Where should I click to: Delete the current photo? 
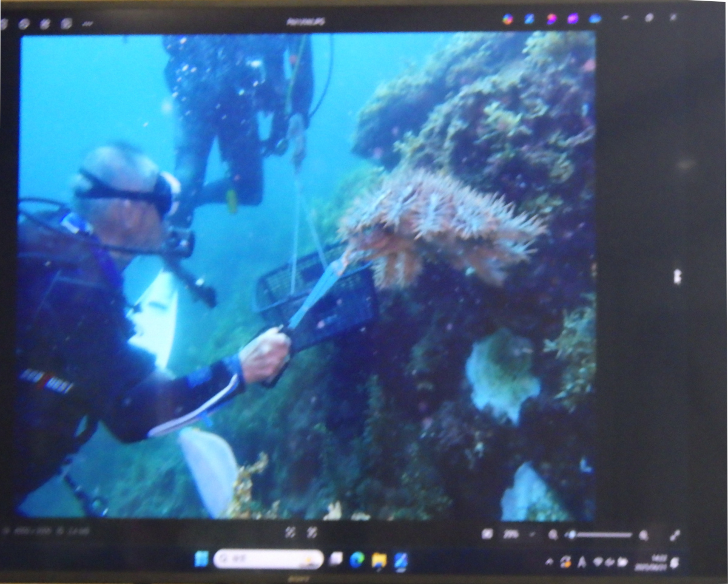[45, 24]
